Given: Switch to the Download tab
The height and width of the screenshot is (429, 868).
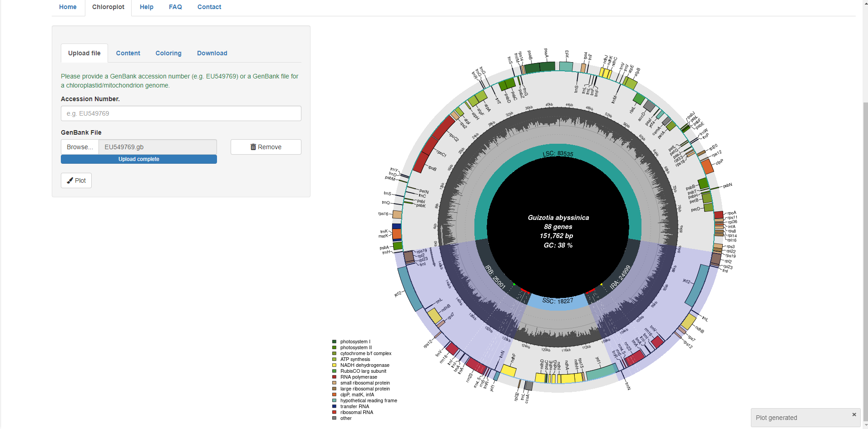Looking at the screenshot, I should [212, 53].
